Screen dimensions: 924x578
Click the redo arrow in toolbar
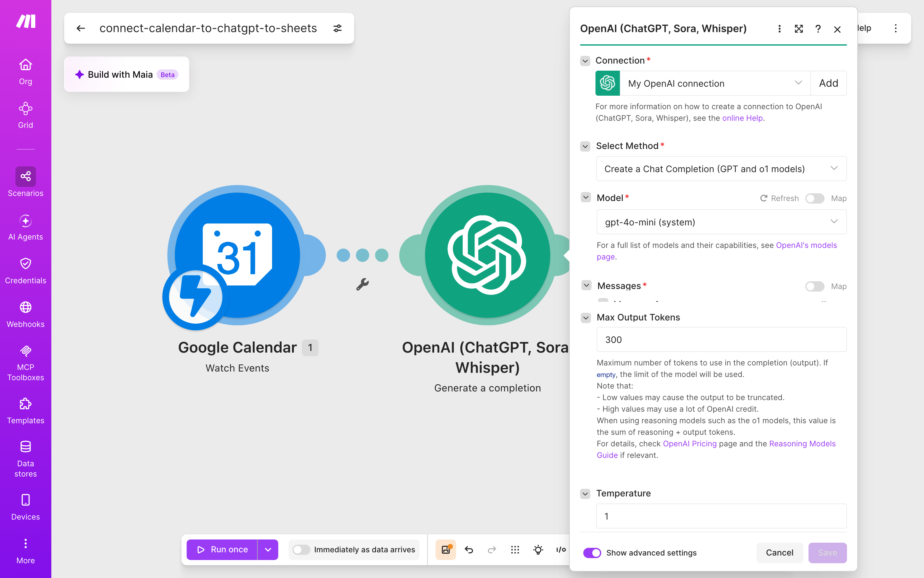(492, 550)
